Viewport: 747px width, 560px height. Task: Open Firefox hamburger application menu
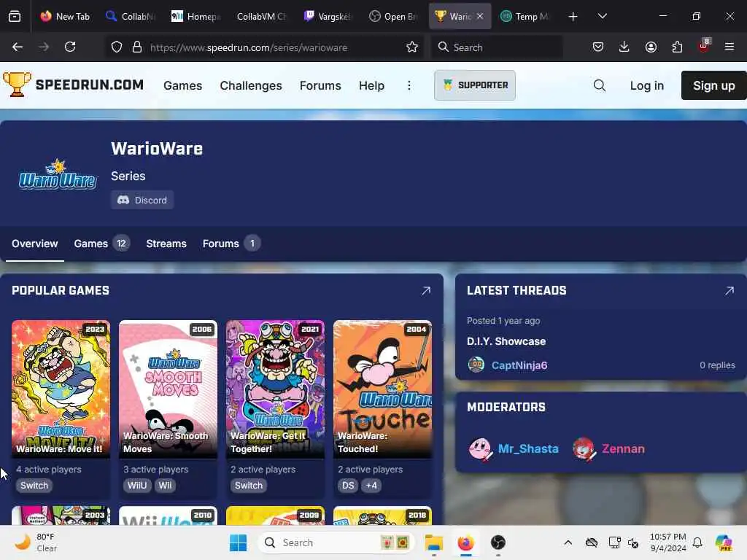click(729, 47)
